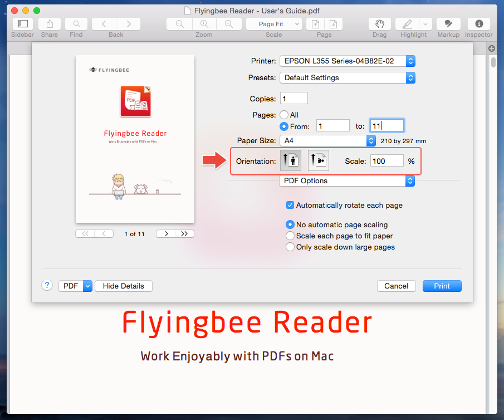Select the Drag hand tool
Image resolution: width=504 pixels, height=420 pixels.
coord(380,24)
